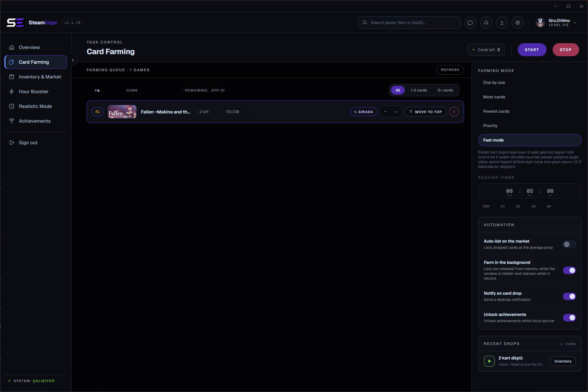The image size is (588, 392).
Task: Set session timer to 8H
Action: pos(549,206)
